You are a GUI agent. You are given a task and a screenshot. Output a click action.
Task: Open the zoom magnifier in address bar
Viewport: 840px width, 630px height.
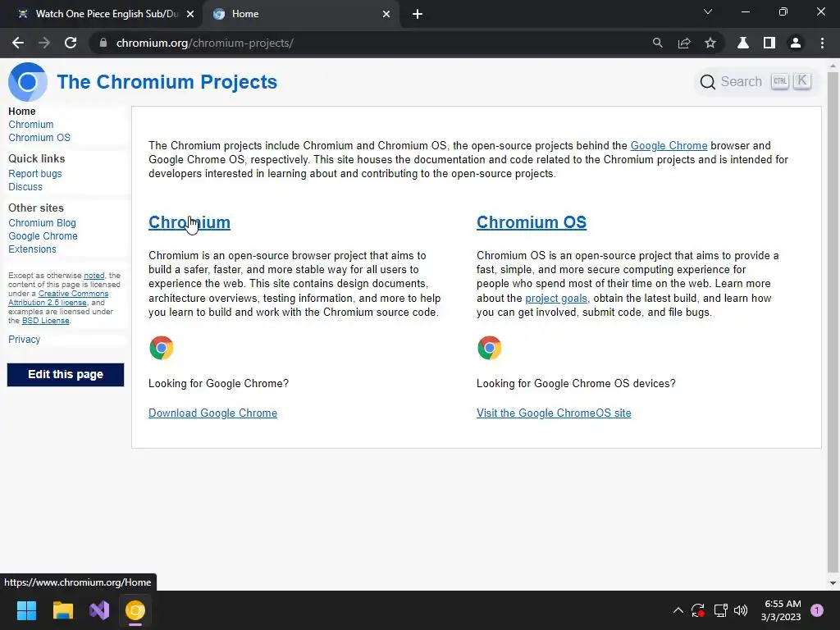[657, 43]
